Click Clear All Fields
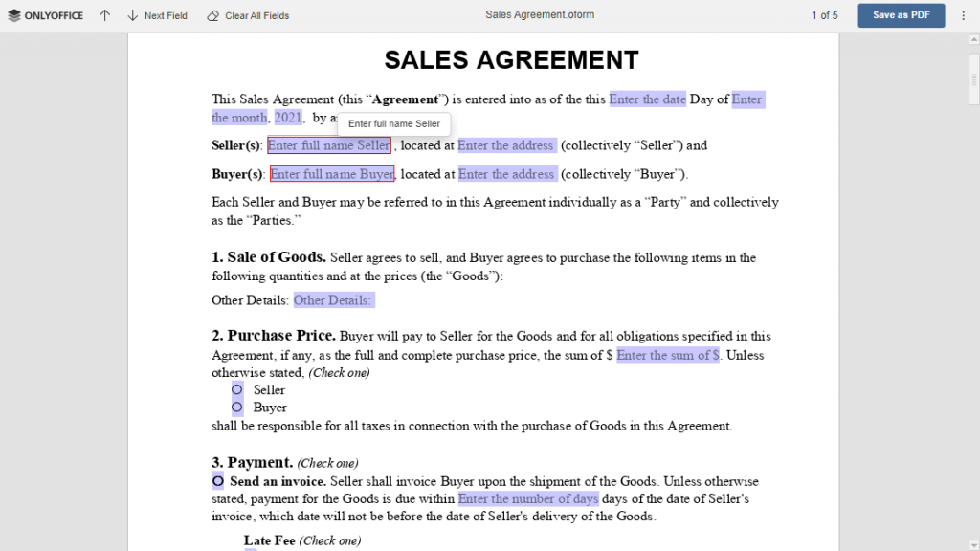 (x=256, y=14)
